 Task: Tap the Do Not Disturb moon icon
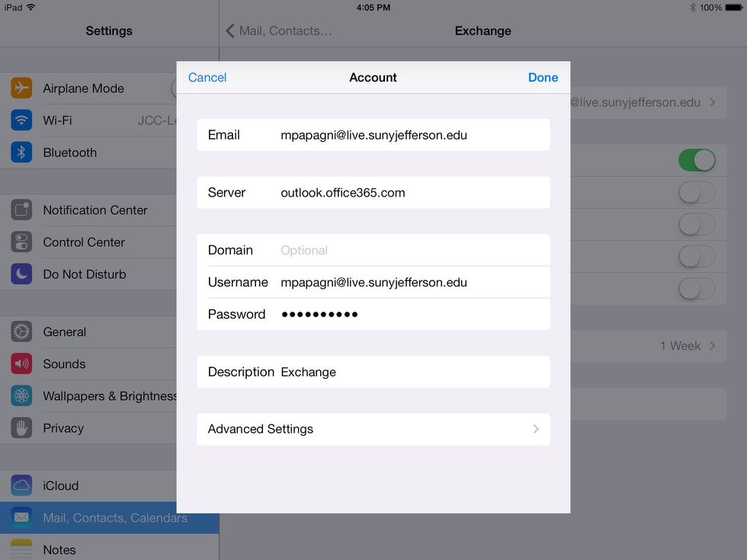[x=21, y=274]
